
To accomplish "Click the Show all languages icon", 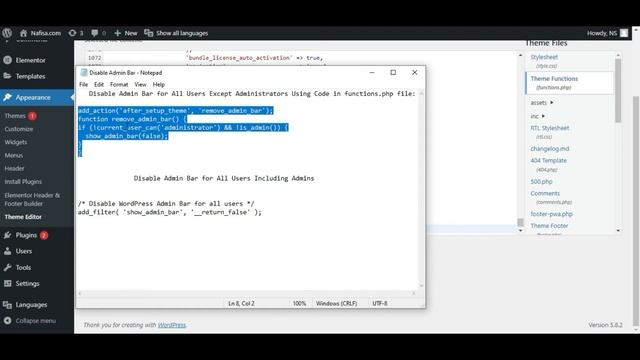I will (x=149, y=33).
